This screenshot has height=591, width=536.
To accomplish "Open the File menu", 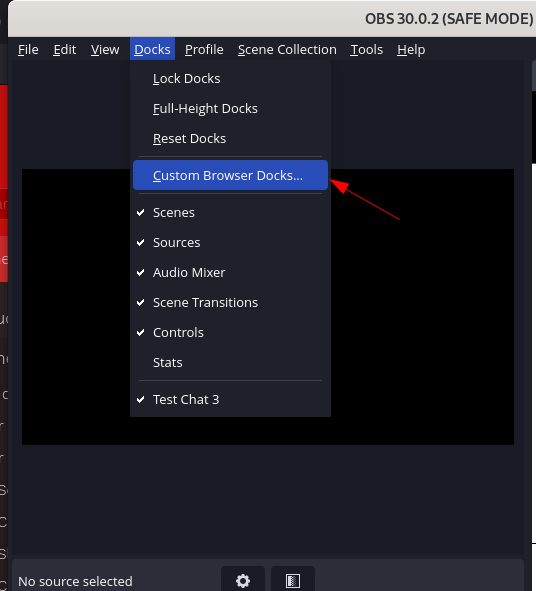I will 28,49.
